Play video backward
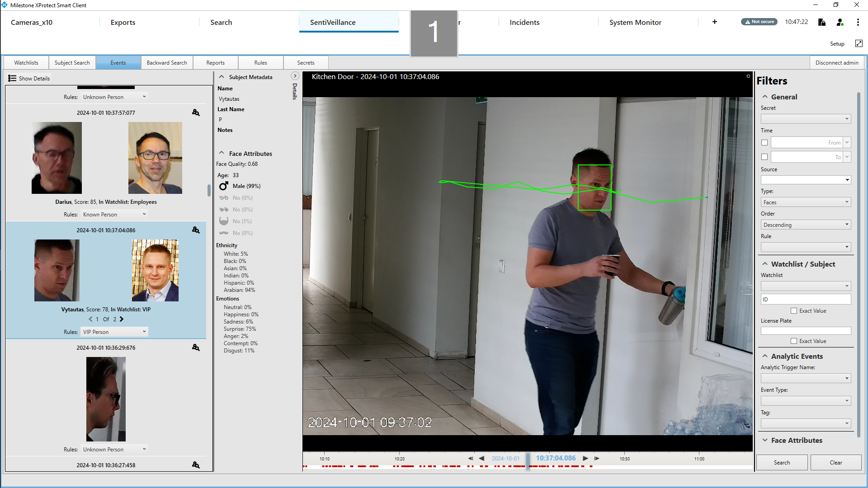The width and height of the screenshot is (868, 488). click(x=481, y=458)
